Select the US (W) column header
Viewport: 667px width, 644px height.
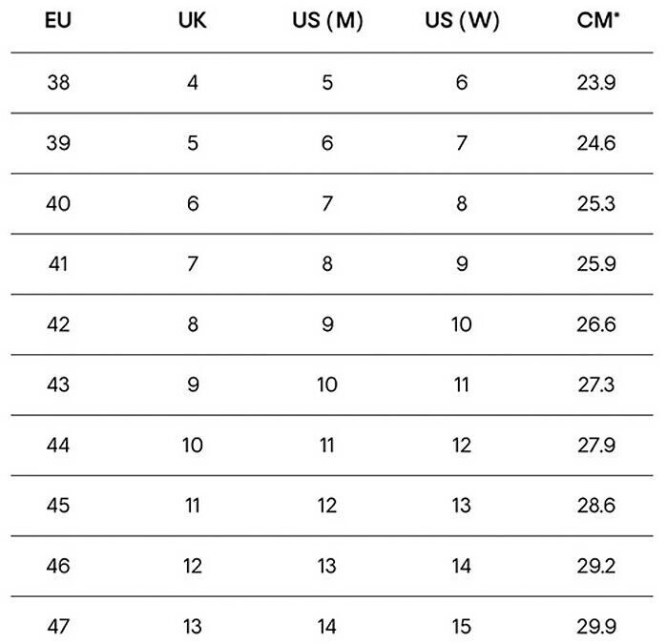click(x=462, y=20)
